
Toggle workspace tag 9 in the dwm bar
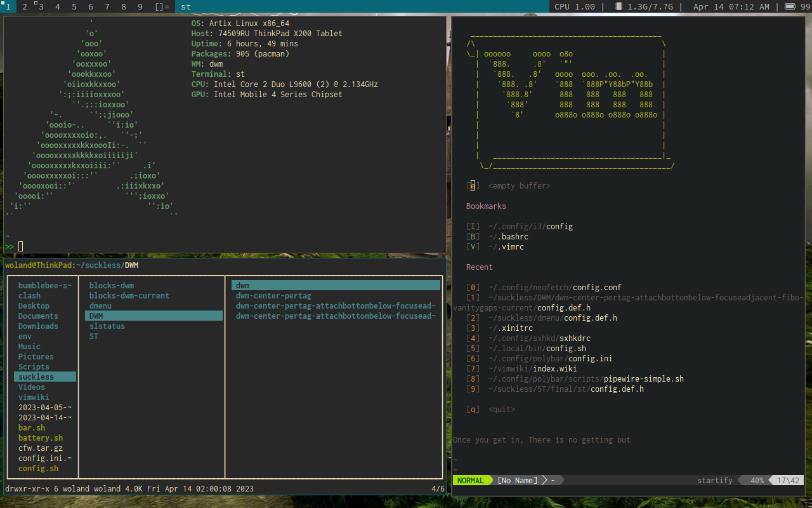click(140, 7)
